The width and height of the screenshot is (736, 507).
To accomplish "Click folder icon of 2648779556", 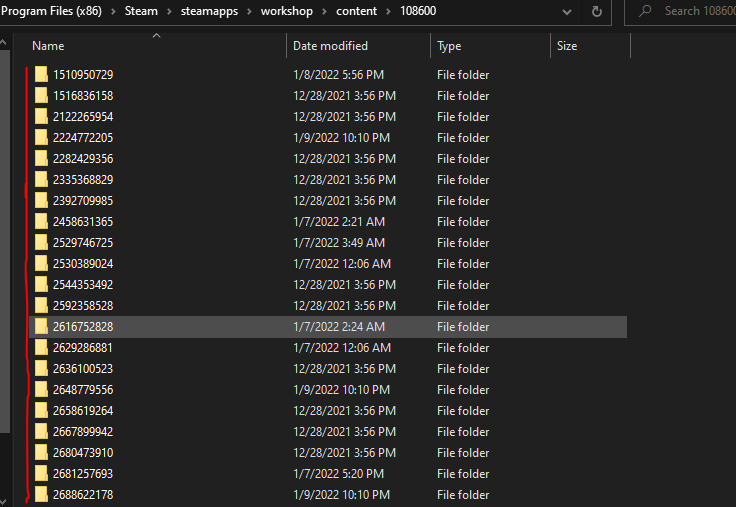I will pyautogui.click(x=41, y=390).
